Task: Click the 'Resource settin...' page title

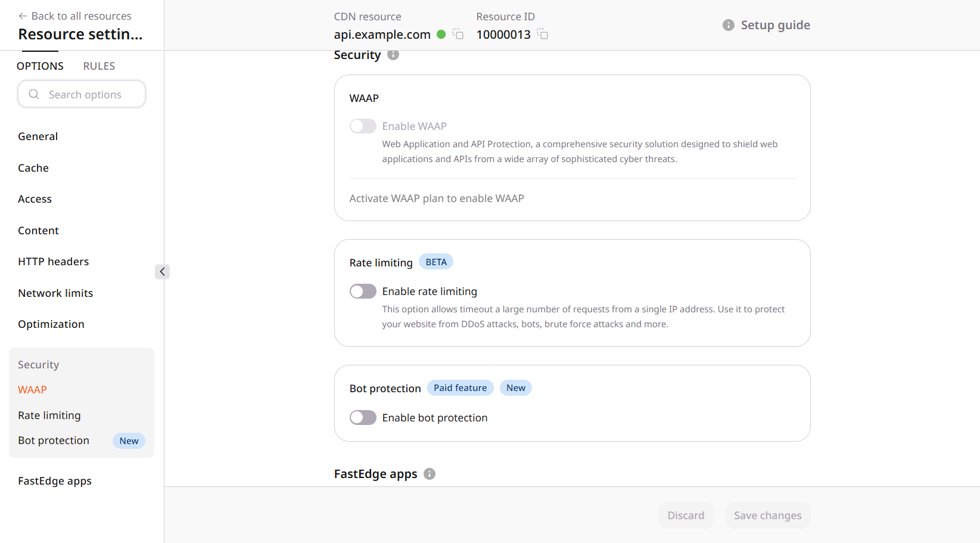Action: click(x=80, y=34)
